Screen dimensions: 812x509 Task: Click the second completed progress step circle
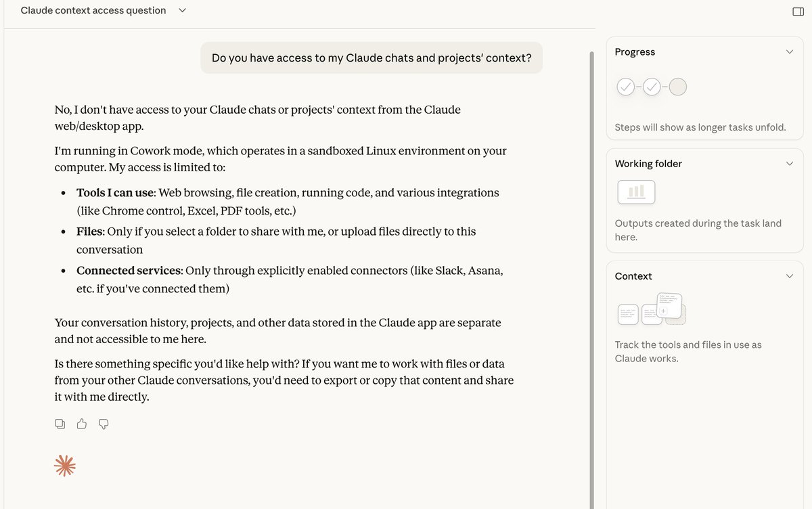pos(652,87)
